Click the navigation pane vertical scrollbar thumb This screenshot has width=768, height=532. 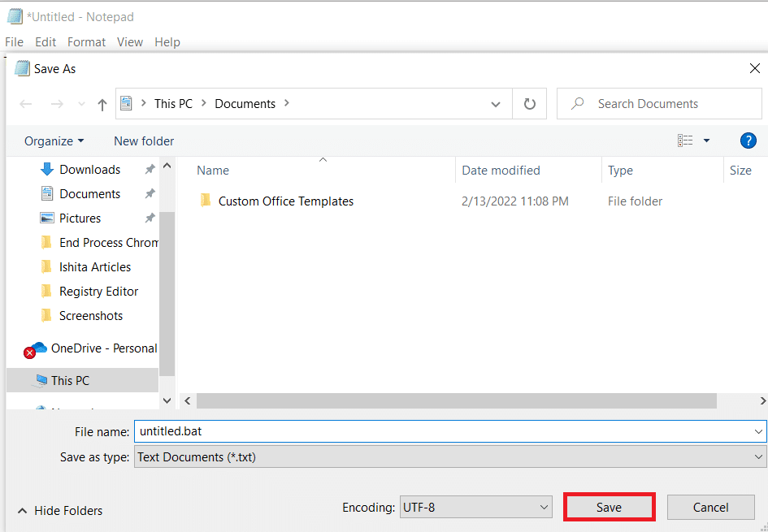pos(167,294)
